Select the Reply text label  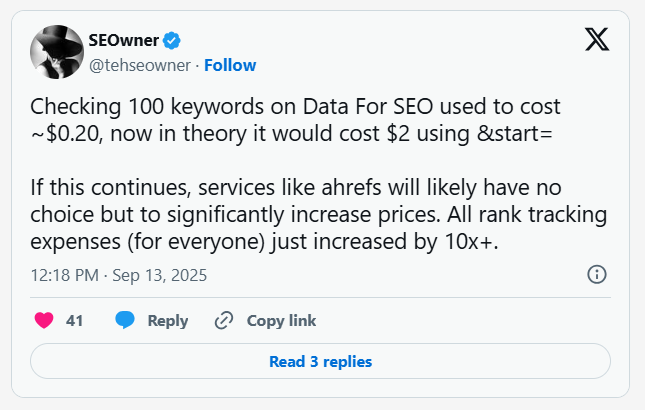tap(168, 321)
